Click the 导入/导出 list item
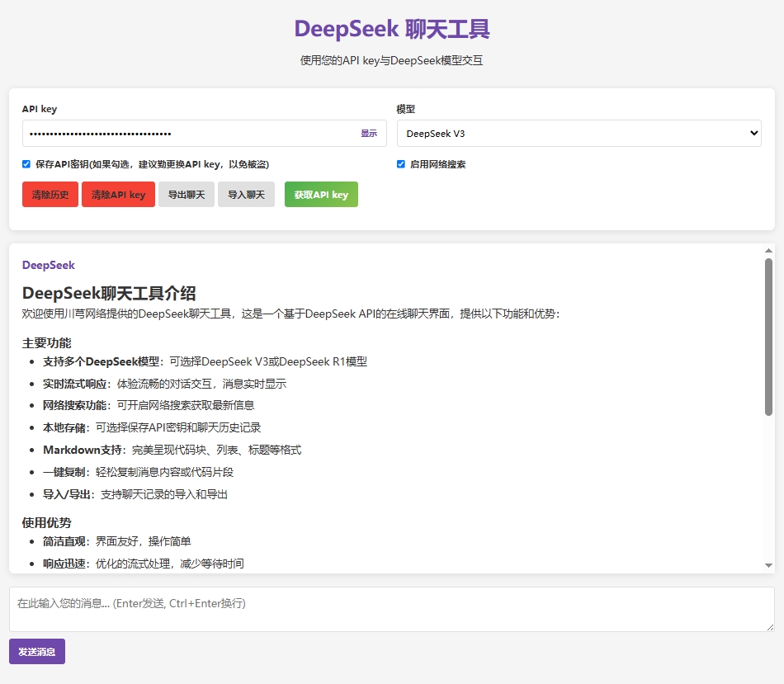The width and height of the screenshot is (784, 684). click(135, 494)
